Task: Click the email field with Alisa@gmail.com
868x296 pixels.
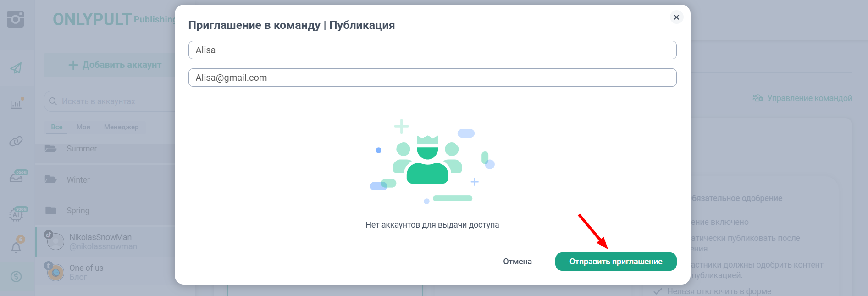Action: coord(432,78)
